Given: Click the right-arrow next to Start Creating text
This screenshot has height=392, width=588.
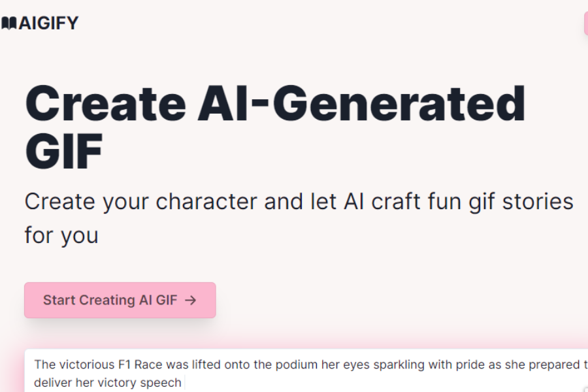Looking at the screenshot, I should [191, 300].
